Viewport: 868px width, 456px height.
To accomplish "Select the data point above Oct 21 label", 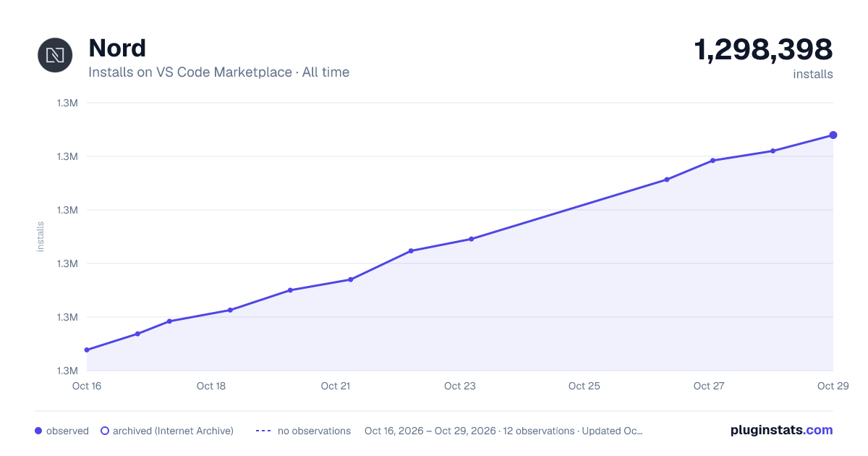I will tap(350, 279).
